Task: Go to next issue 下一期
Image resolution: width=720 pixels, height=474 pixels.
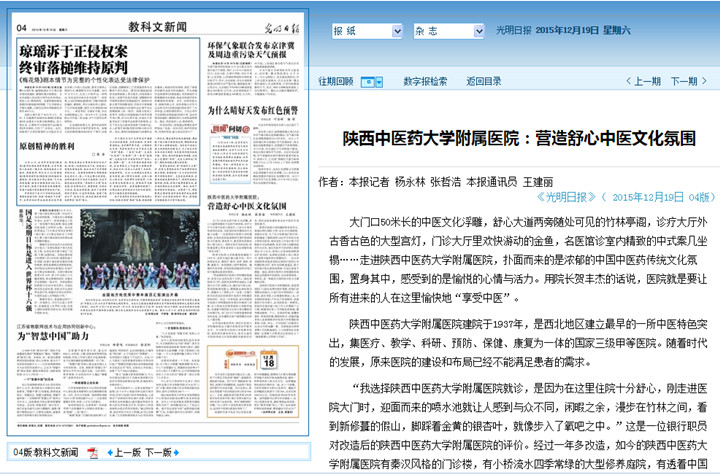Action: (x=689, y=81)
